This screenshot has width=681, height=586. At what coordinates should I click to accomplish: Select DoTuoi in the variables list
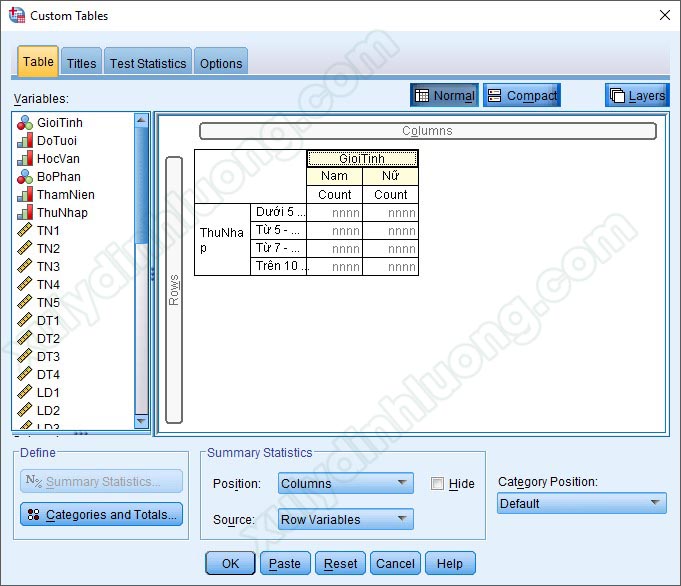57,141
